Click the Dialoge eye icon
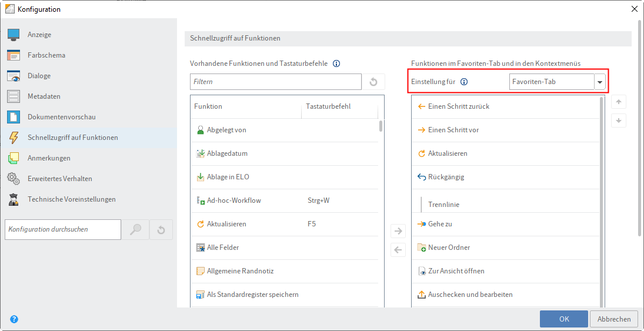644x331 pixels. tap(14, 76)
